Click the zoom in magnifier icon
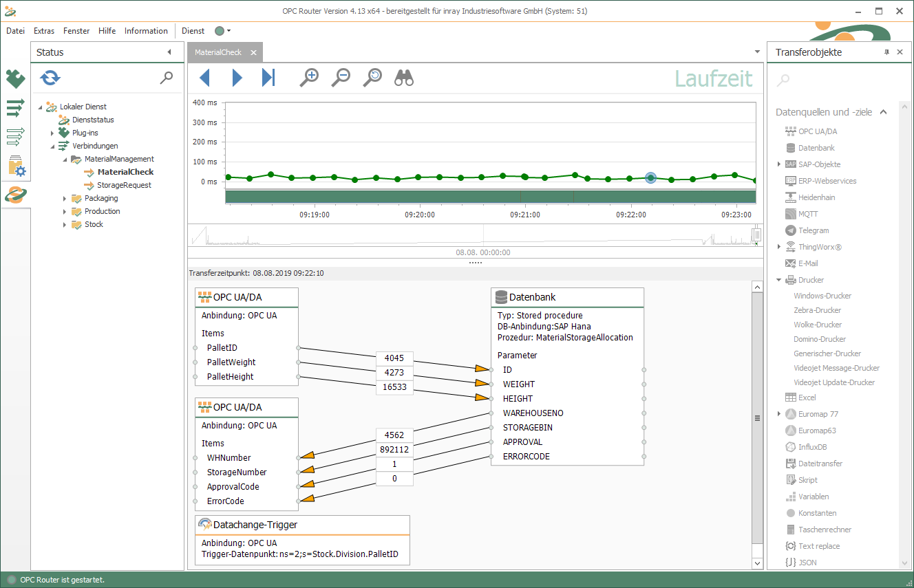Image resolution: width=914 pixels, height=588 pixels. tap(309, 78)
